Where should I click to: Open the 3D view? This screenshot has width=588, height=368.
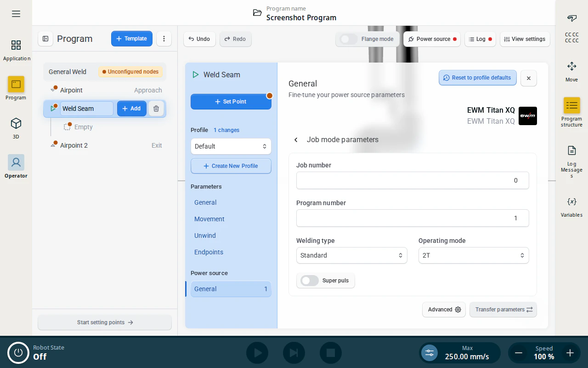pyautogui.click(x=16, y=128)
